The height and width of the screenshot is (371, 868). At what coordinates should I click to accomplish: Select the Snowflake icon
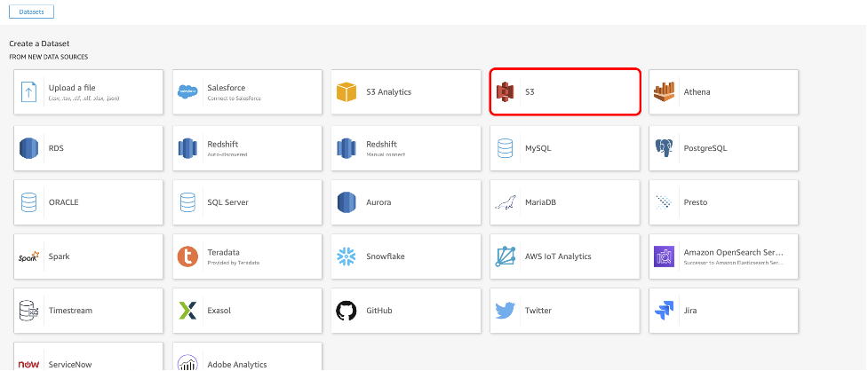pyautogui.click(x=346, y=257)
